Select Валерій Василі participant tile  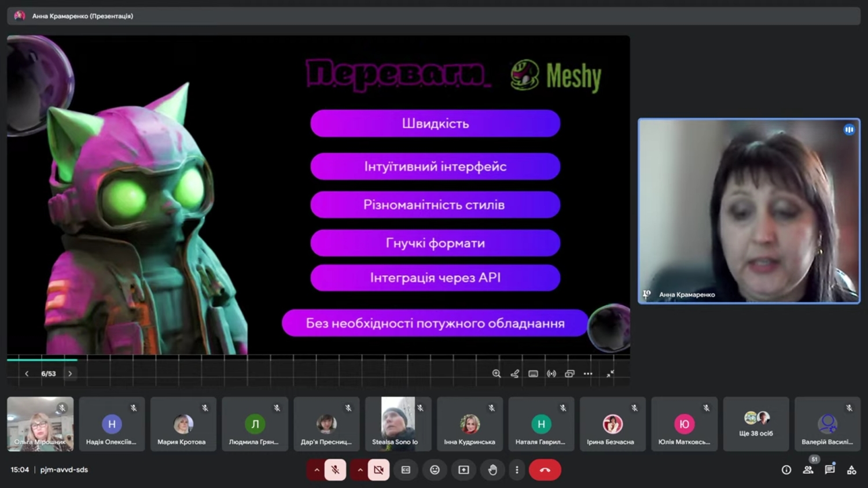click(x=827, y=424)
